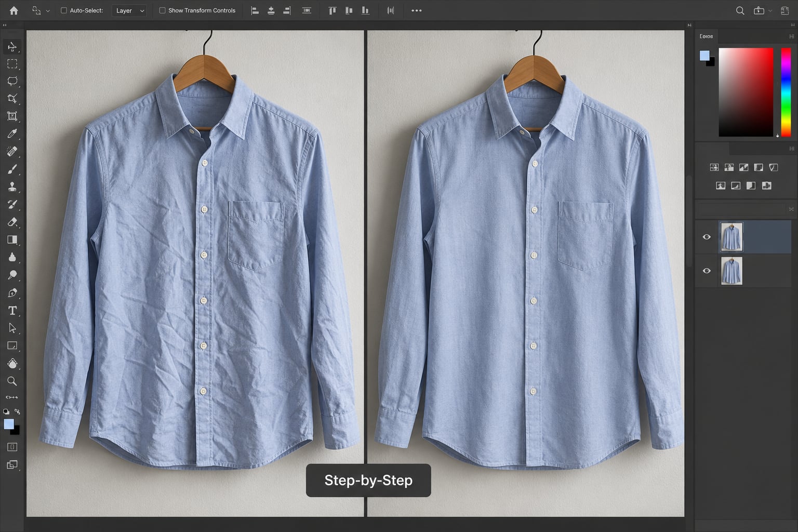798x532 pixels.
Task: Swap foreground and background colors in the toolbar
Action: (x=17, y=411)
